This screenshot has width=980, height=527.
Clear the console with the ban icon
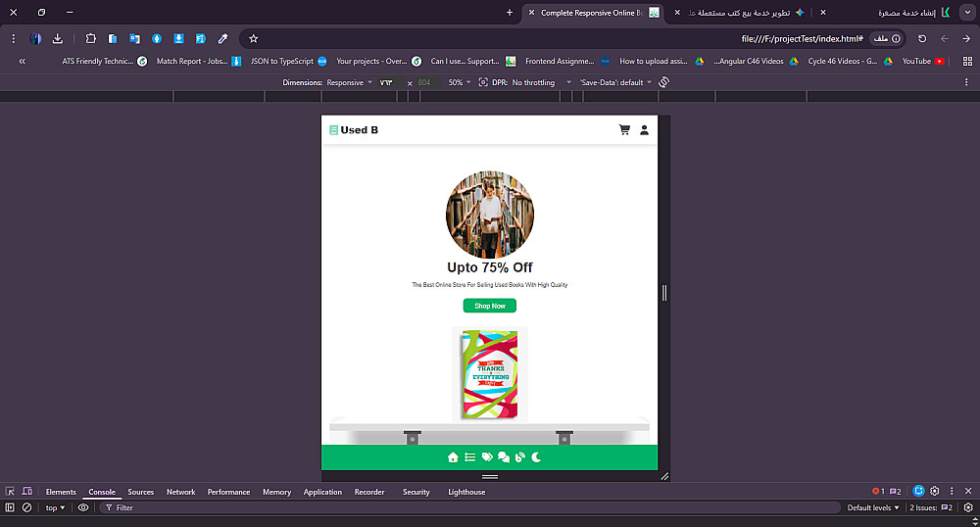click(26, 507)
